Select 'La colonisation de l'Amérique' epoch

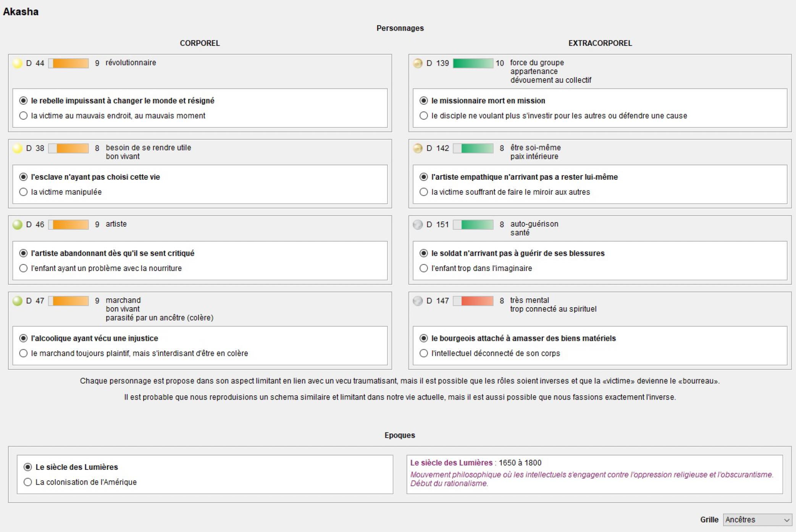28,482
